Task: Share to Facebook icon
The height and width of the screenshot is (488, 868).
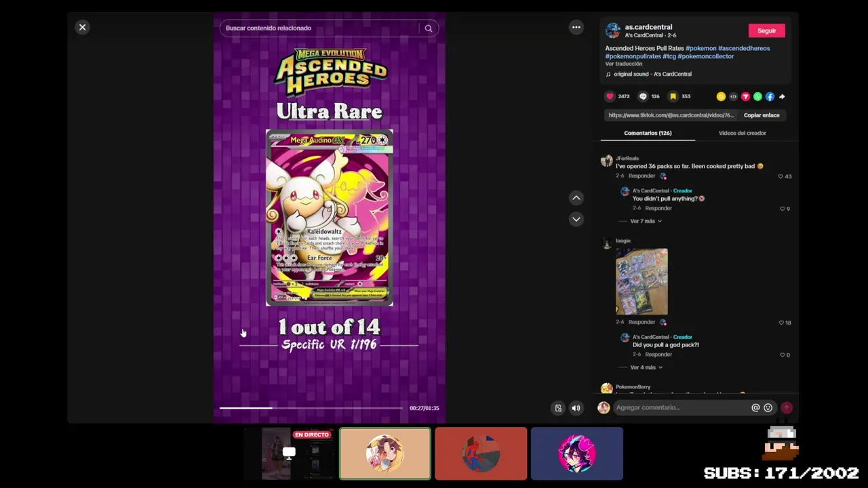Action: coord(770,96)
